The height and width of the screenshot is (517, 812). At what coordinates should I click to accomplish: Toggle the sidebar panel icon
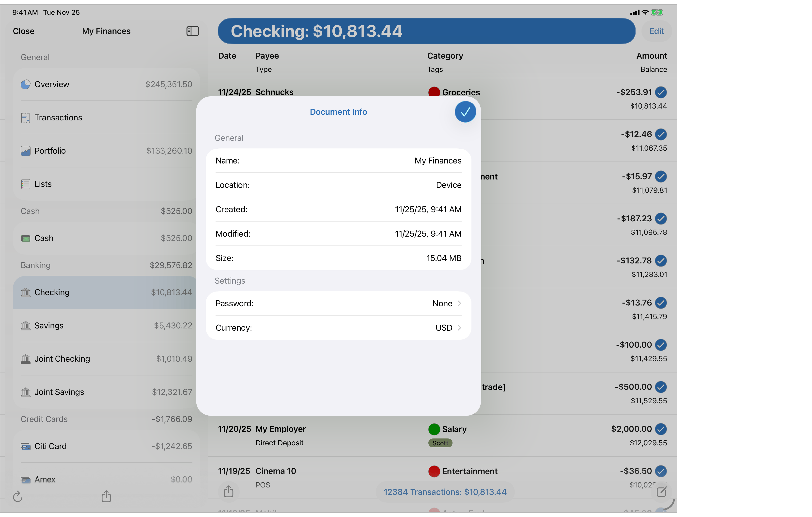tap(193, 31)
